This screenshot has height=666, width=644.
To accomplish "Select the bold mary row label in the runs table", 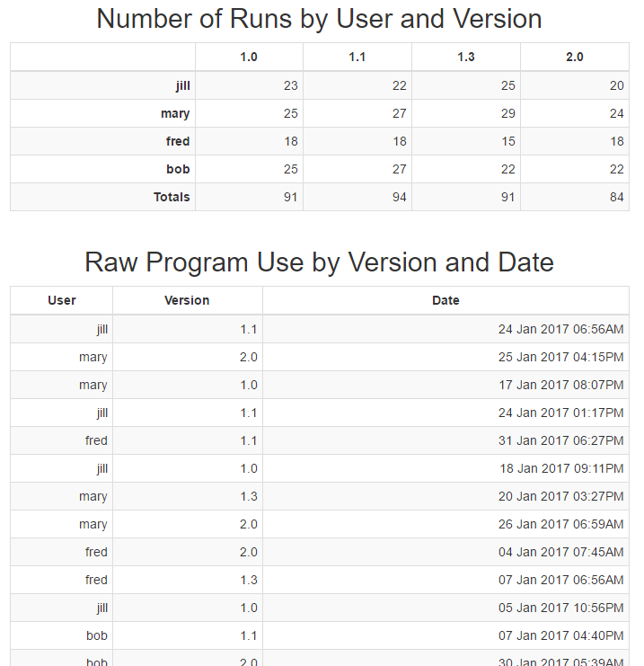I will pyautogui.click(x=175, y=114).
